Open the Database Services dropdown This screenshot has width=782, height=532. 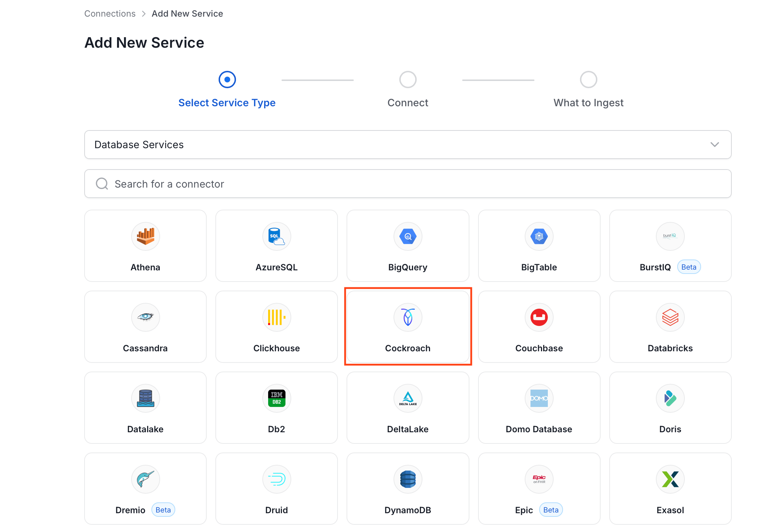coord(408,145)
